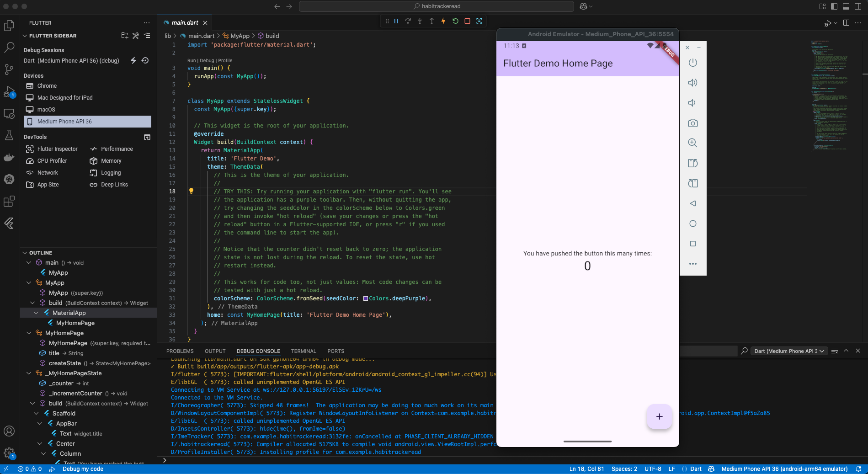The width and height of the screenshot is (868, 474).
Task: Step over using the debug toolbar
Action: 408,21
